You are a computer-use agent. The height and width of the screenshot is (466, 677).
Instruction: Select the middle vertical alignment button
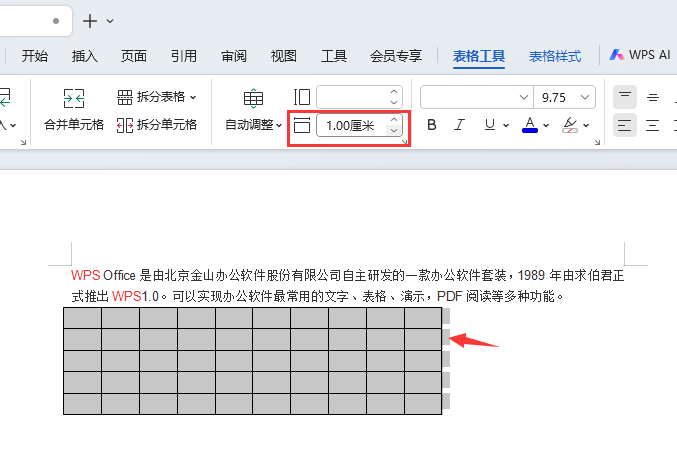tap(653, 97)
